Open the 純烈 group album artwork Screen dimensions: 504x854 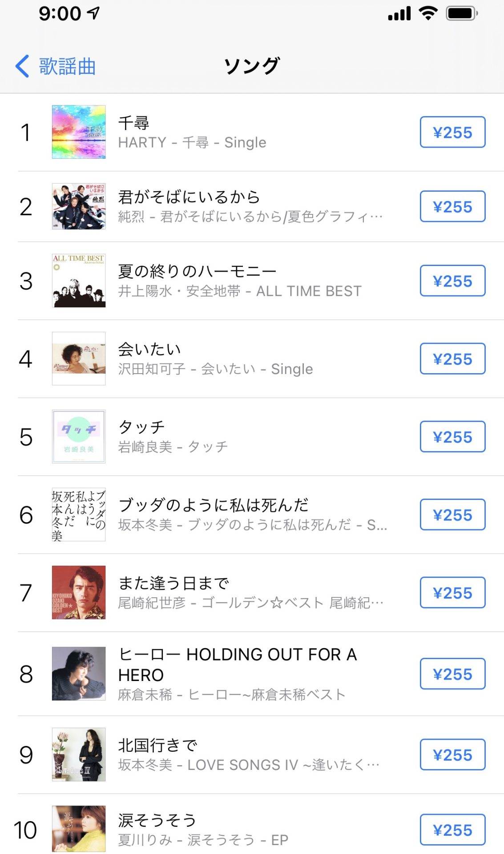tap(79, 206)
